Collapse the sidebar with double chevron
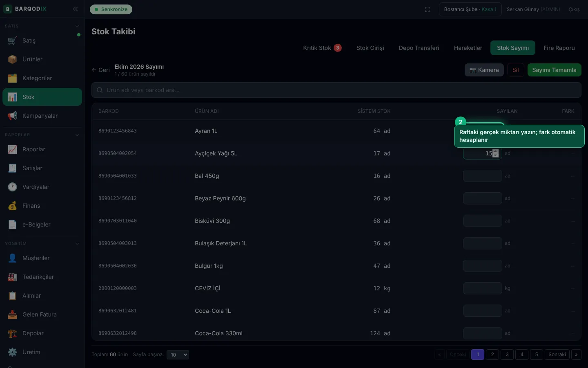The width and height of the screenshot is (588, 368). pos(76,9)
